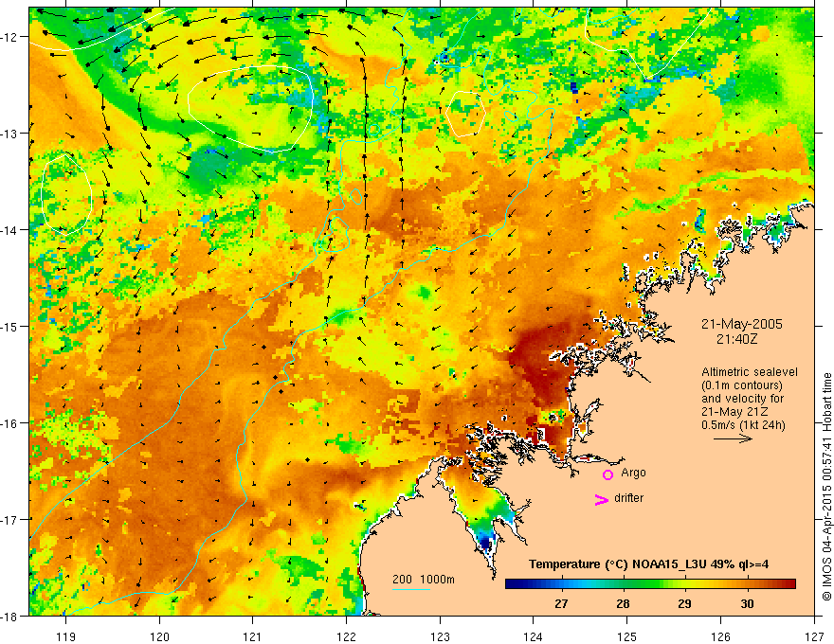
Task: Click longitude axis label '119'
Action: coord(66,636)
